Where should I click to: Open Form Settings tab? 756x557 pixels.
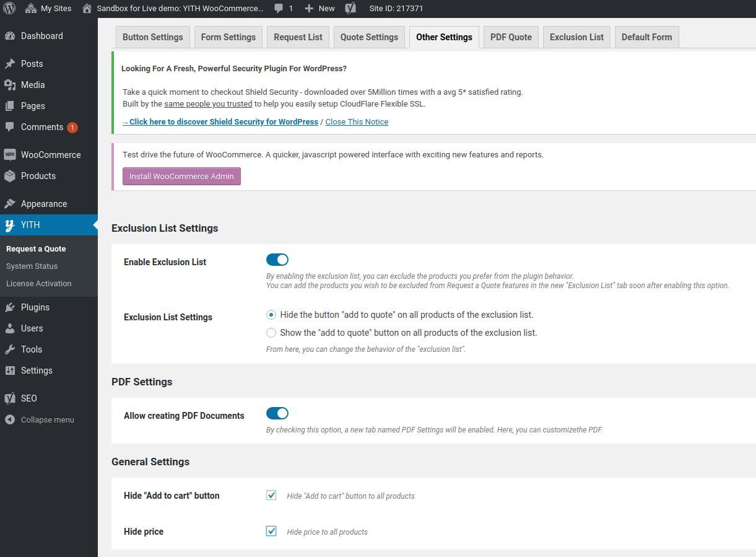coord(228,37)
